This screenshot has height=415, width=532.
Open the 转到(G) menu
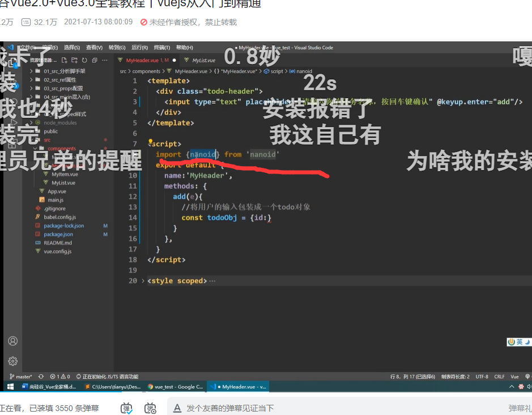(117, 48)
